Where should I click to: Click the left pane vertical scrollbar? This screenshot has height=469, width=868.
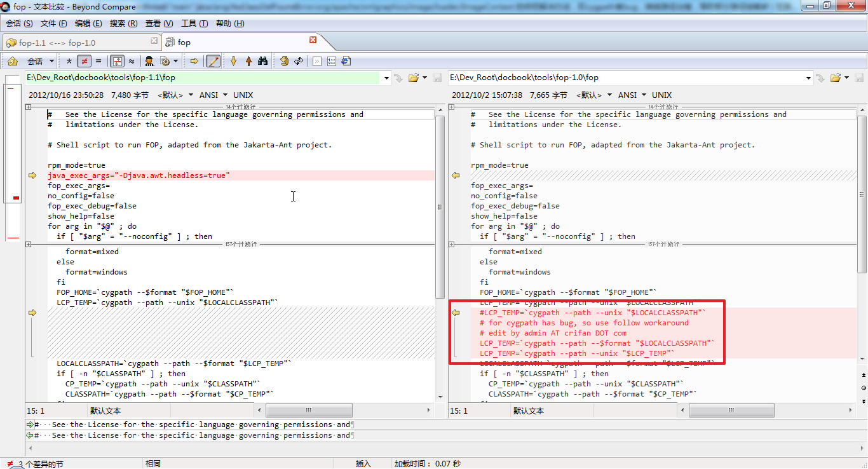pyautogui.click(x=440, y=252)
